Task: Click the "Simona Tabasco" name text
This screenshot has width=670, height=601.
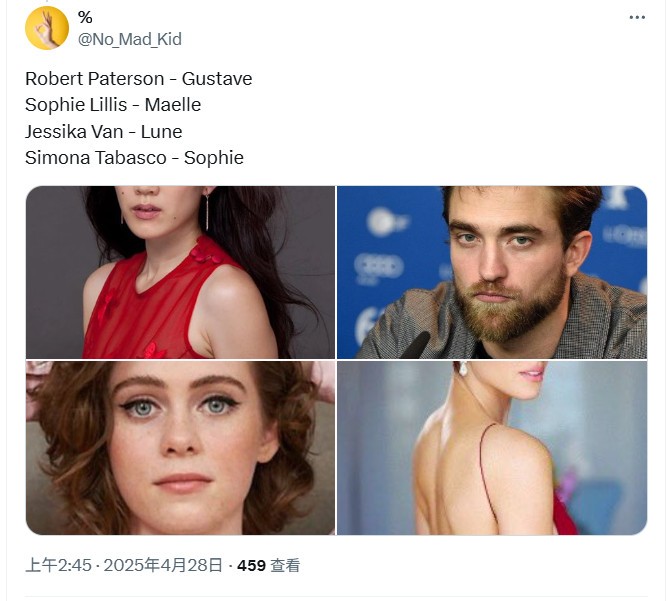Action: point(93,157)
